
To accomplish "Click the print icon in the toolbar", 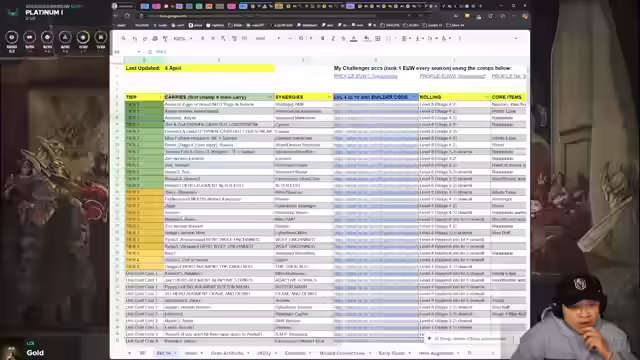I will pyautogui.click(x=155, y=38).
